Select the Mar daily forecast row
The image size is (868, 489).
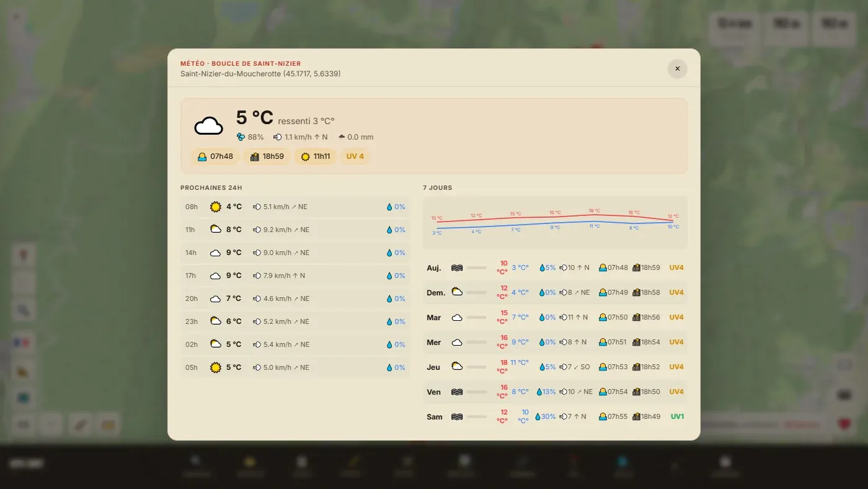[x=555, y=318]
